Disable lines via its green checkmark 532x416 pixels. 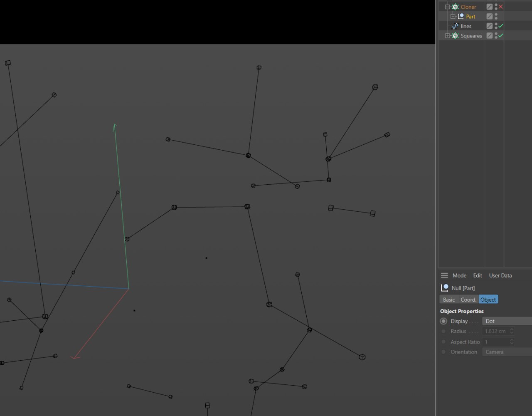click(501, 26)
